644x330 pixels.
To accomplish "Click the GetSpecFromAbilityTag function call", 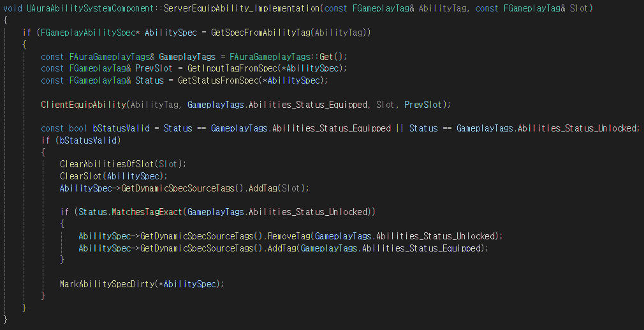I will tap(261, 33).
